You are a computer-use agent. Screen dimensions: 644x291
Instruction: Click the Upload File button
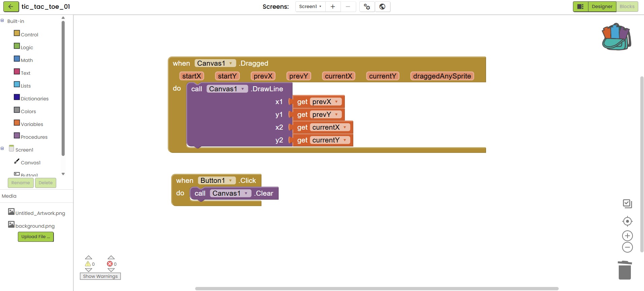36,237
